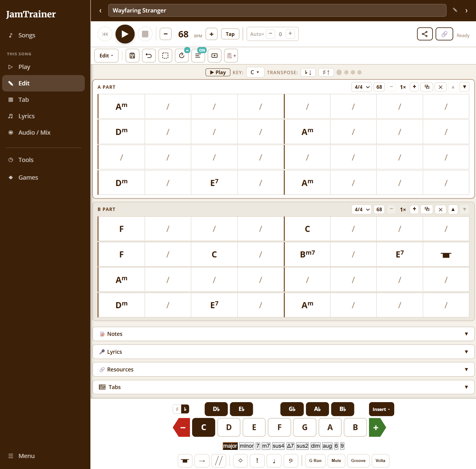The image size is (476, 469).
Task: Duplicate the A Part section
Action: (427, 87)
